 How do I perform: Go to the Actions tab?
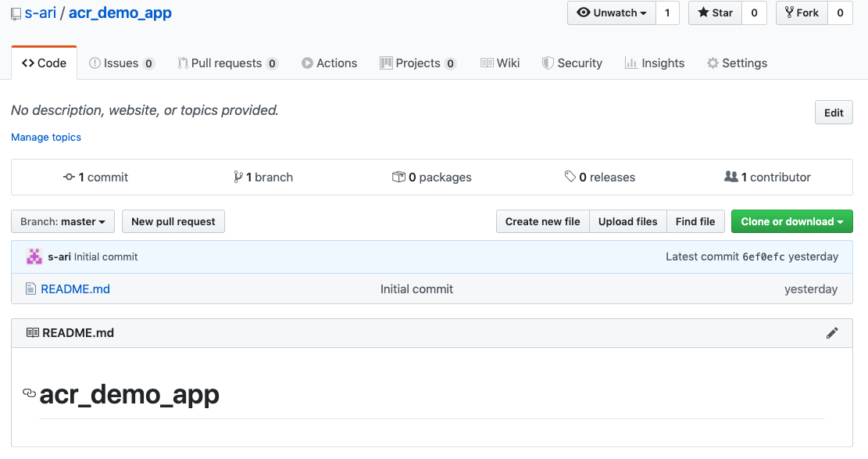click(x=330, y=63)
